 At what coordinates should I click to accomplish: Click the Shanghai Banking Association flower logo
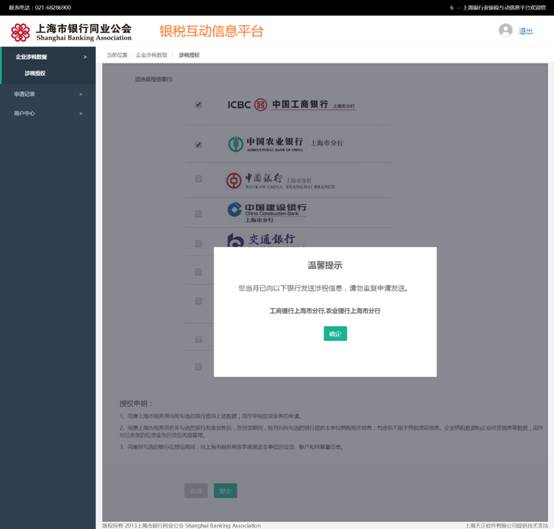(x=20, y=33)
